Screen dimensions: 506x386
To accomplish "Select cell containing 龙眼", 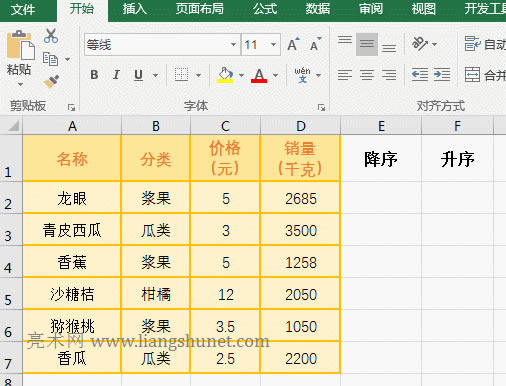I will click(x=72, y=198).
